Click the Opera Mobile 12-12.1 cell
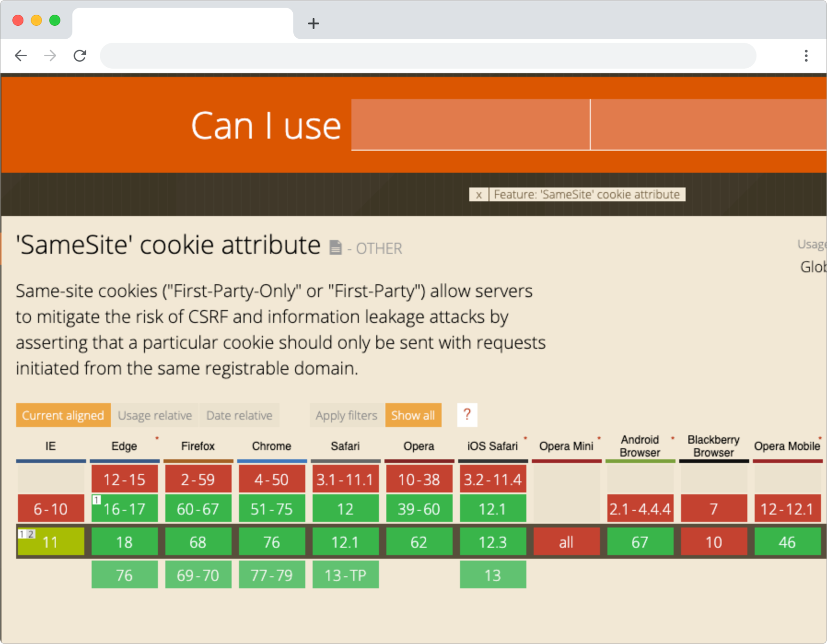The image size is (827, 644). tap(787, 509)
